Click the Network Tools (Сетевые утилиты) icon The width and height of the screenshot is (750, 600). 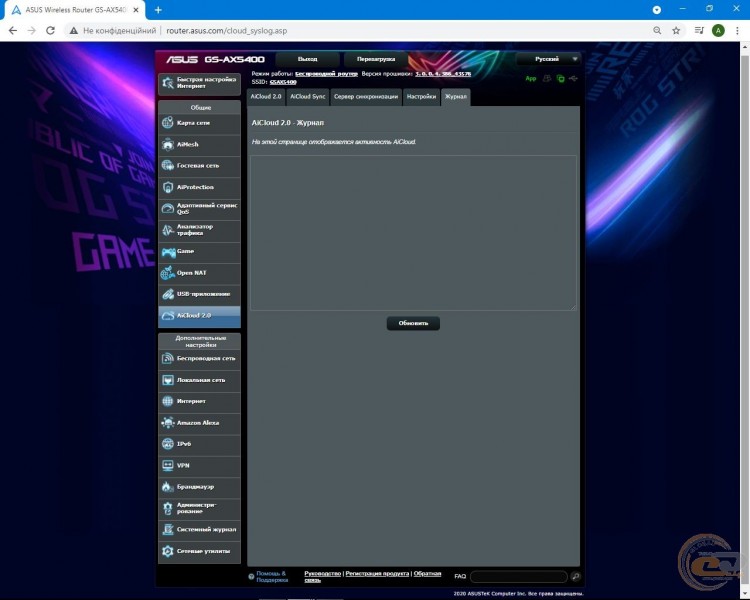pos(167,551)
